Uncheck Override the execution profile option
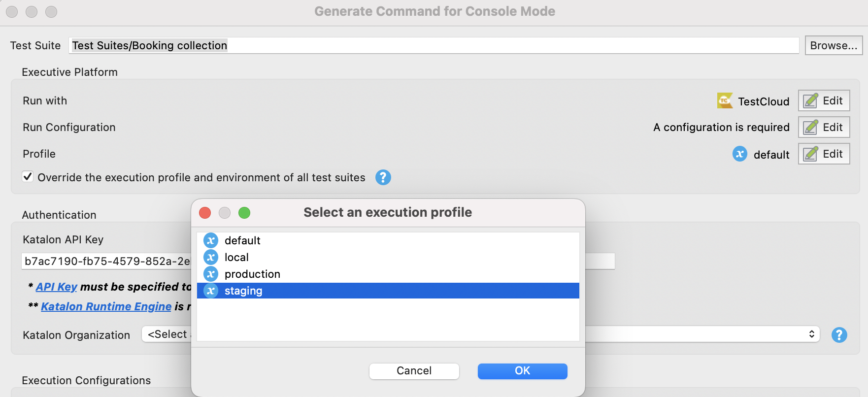The image size is (868, 397). point(28,177)
